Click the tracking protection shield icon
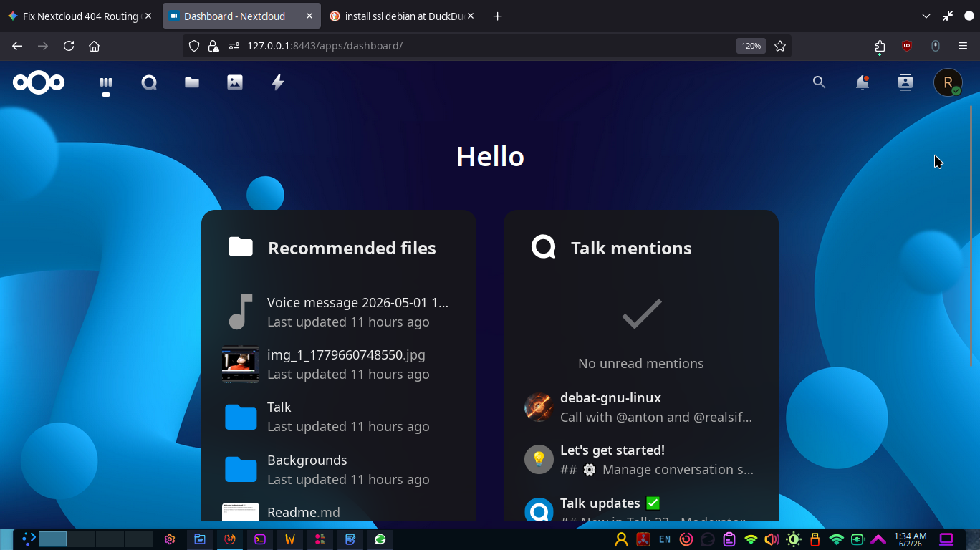The image size is (980, 550). (x=193, y=46)
